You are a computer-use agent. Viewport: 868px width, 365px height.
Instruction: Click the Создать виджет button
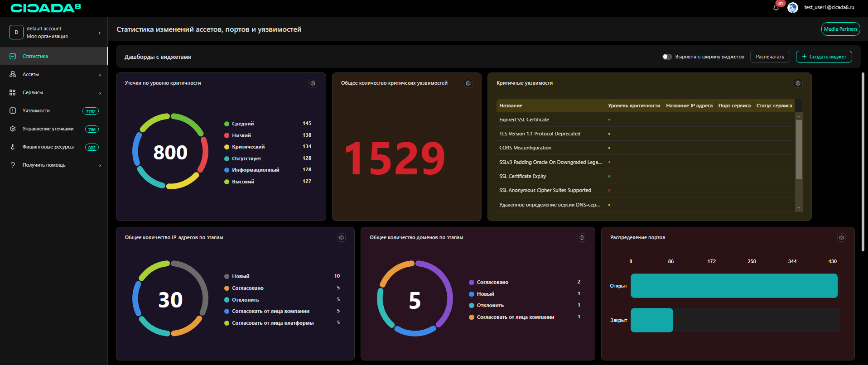click(824, 57)
